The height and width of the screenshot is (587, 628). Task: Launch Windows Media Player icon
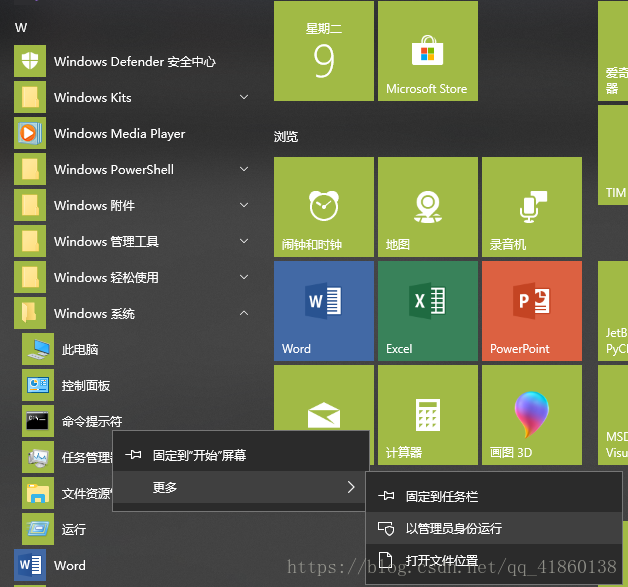click(30, 133)
